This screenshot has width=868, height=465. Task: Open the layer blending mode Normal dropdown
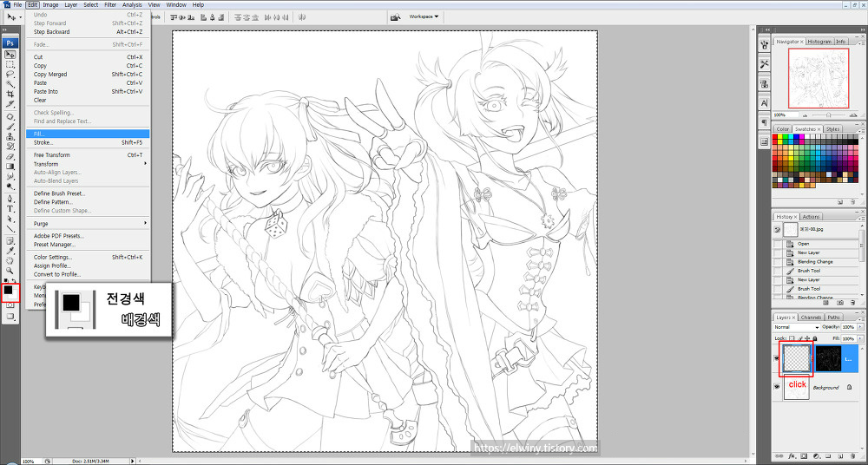point(796,327)
